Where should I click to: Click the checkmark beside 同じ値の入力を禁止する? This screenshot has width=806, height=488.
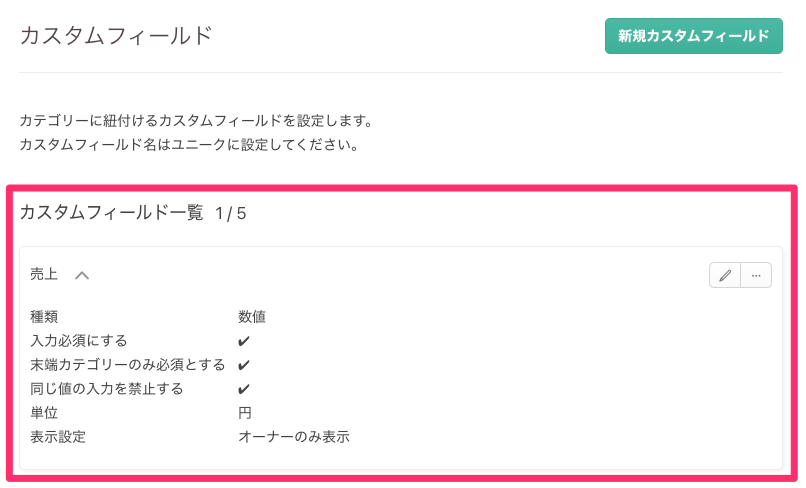pyautogui.click(x=244, y=389)
